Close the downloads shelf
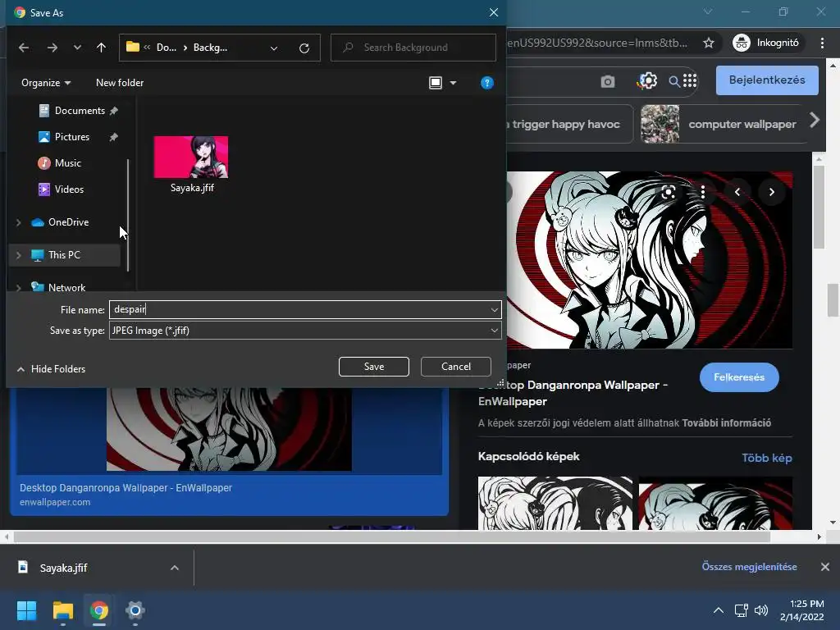Screen dimensions: 840x630 click(x=825, y=567)
